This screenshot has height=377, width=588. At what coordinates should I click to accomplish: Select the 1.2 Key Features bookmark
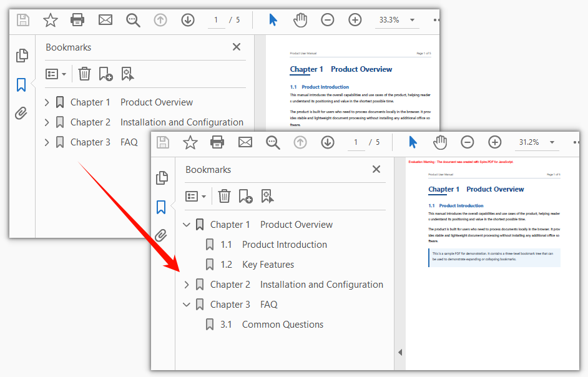pos(257,265)
